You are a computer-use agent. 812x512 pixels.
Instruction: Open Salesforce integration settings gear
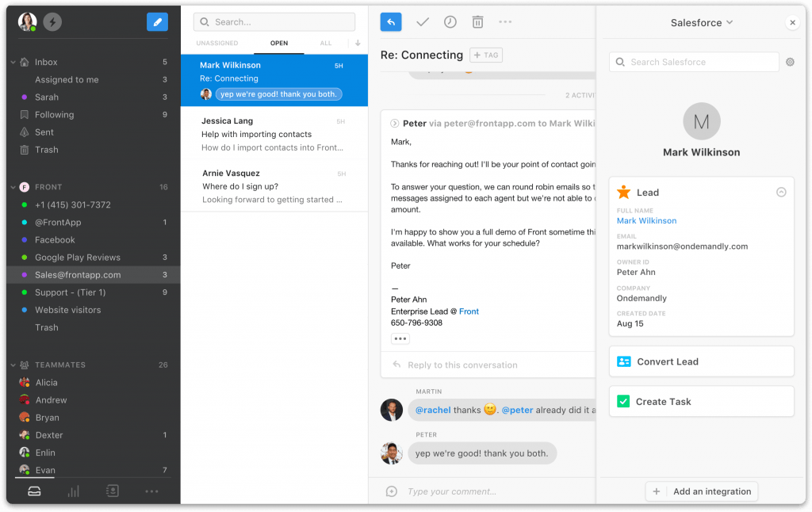(790, 61)
